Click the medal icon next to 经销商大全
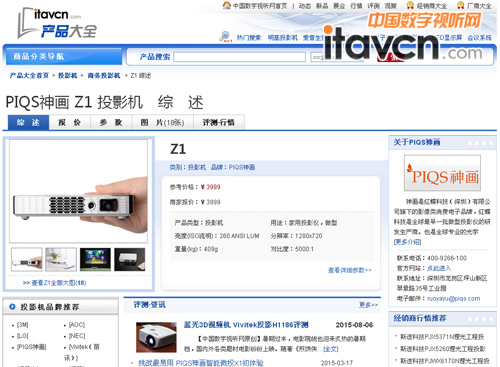 coord(410,5)
